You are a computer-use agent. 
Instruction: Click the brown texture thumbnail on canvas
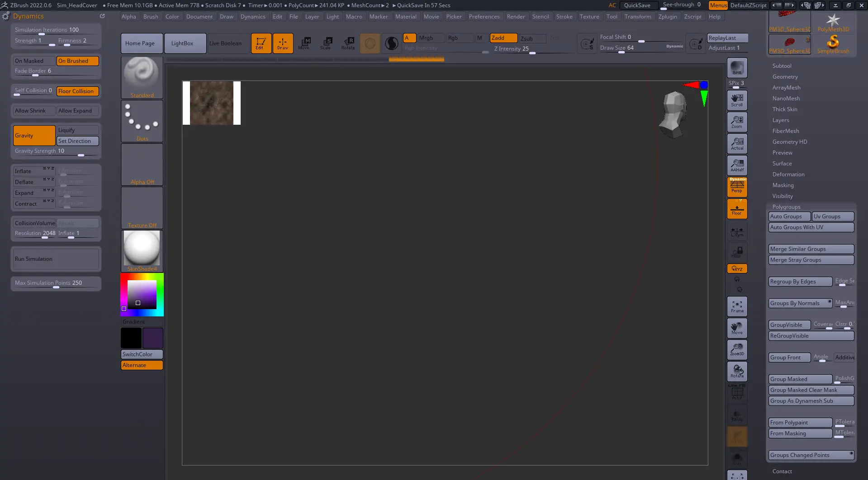[x=212, y=103]
